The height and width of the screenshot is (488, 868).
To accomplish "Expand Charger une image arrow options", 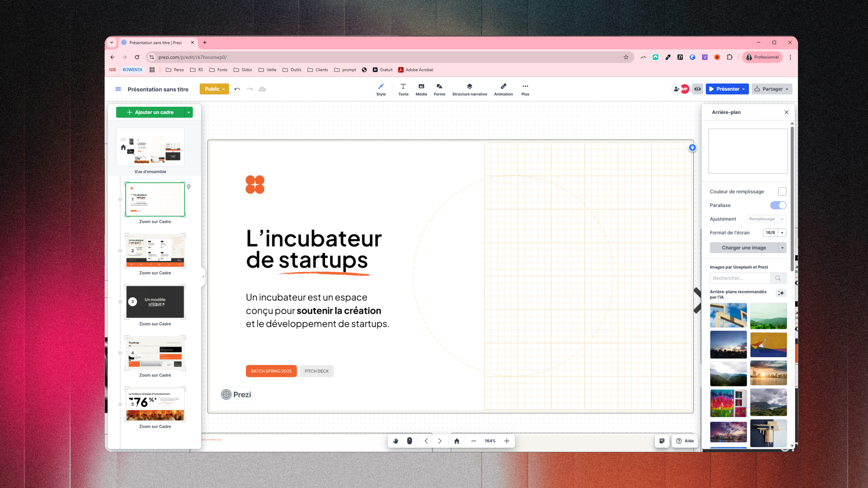I will pyautogui.click(x=782, y=247).
